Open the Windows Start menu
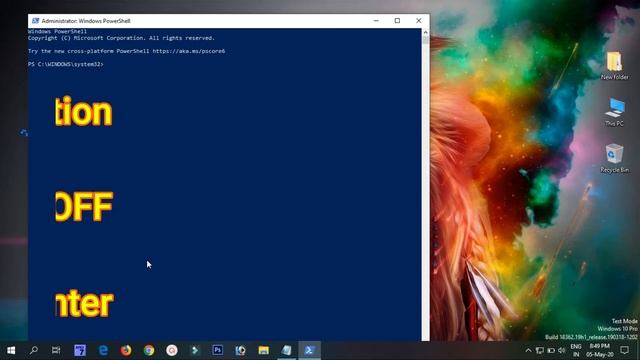The width and height of the screenshot is (640, 360). click(x=11, y=350)
